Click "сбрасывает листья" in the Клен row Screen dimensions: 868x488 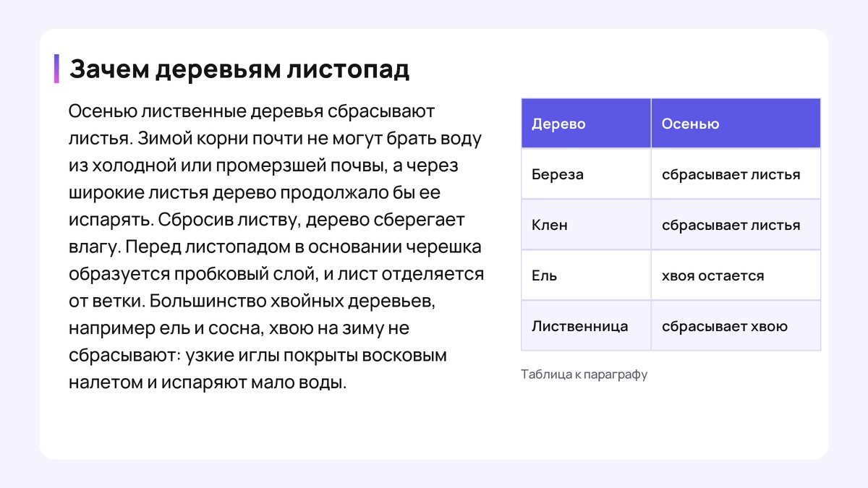coord(736,225)
